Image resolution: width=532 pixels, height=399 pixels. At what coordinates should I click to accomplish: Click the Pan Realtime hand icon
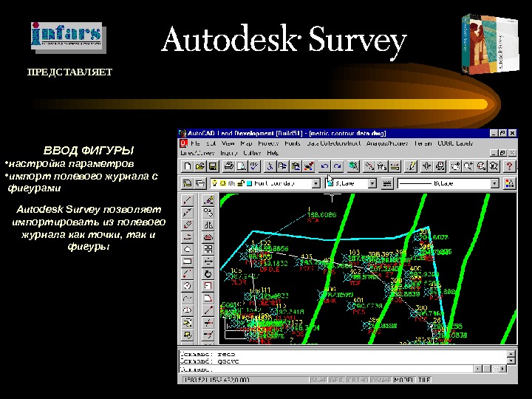click(455, 166)
